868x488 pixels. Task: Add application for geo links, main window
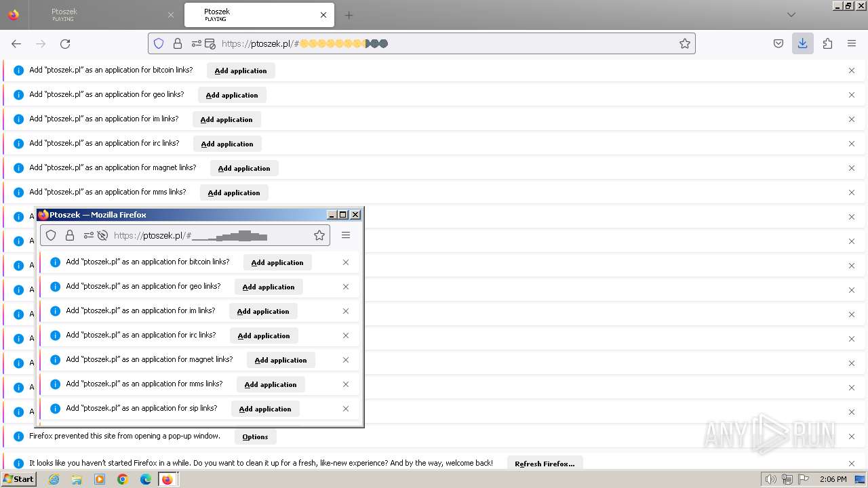coord(232,95)
